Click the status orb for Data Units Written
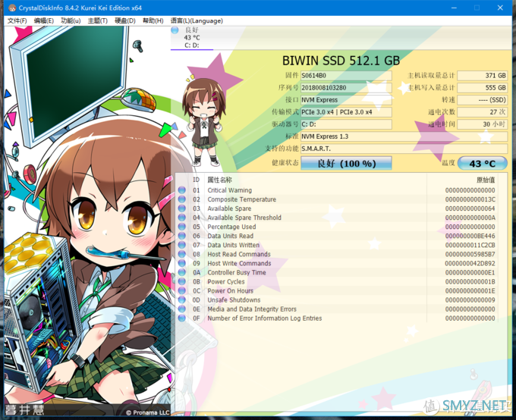516x420 pixels. click(x=182, y=245)
